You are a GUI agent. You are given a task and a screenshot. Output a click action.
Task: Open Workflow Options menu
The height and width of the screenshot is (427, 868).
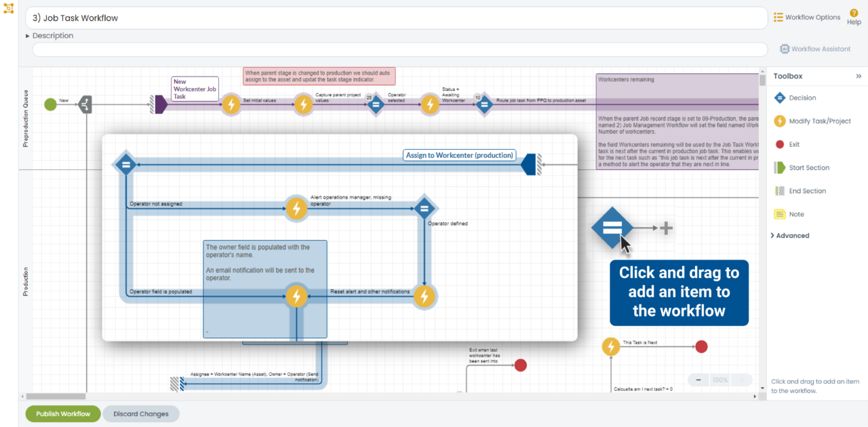[807, 16]
